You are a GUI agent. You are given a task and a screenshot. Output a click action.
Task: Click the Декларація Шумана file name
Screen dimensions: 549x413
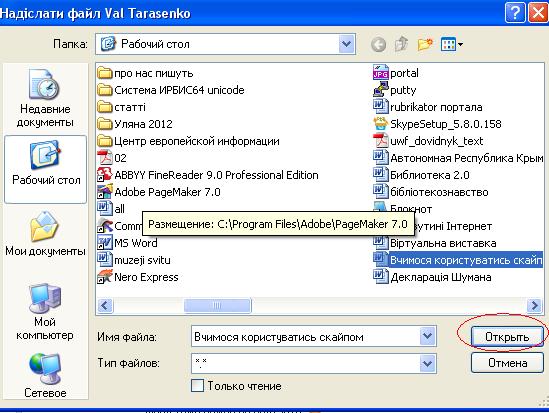coord(440,277)
